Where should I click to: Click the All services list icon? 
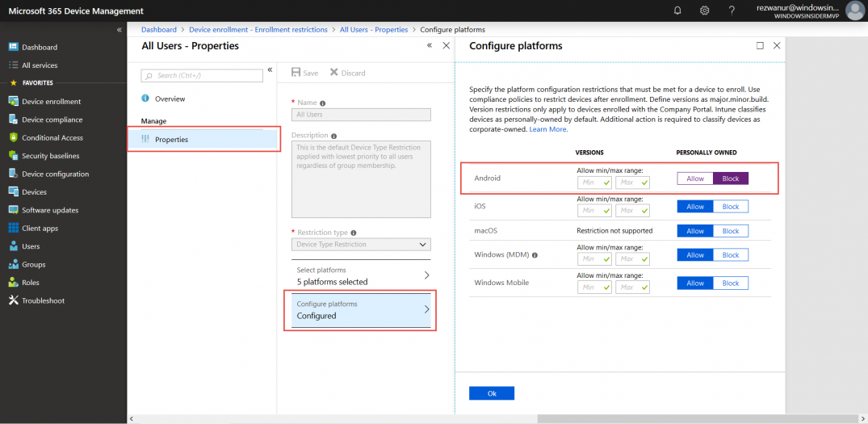point(13,65)
